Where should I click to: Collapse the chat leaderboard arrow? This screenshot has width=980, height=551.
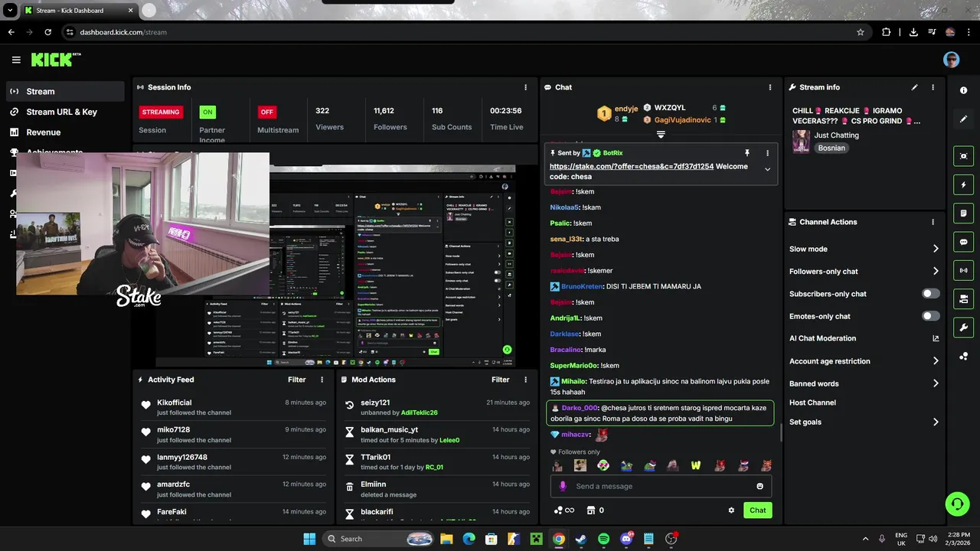pos(661,135)
